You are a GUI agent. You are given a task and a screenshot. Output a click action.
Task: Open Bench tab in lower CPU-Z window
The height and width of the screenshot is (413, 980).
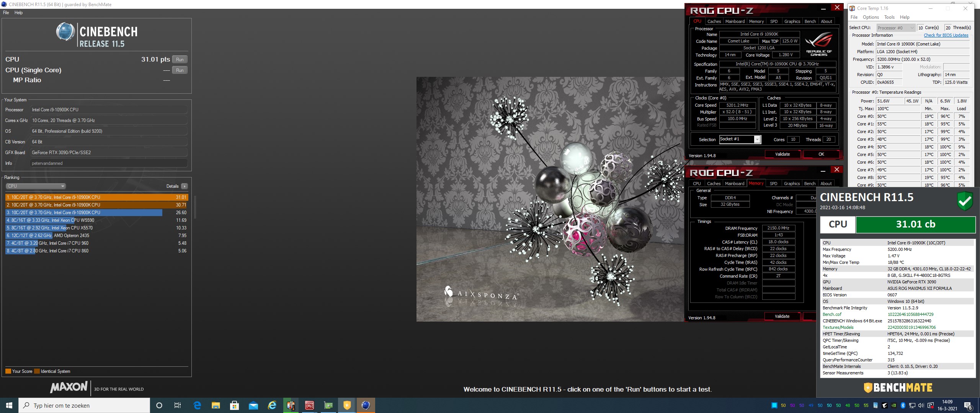pyautogui.click(x=810, y=184)
